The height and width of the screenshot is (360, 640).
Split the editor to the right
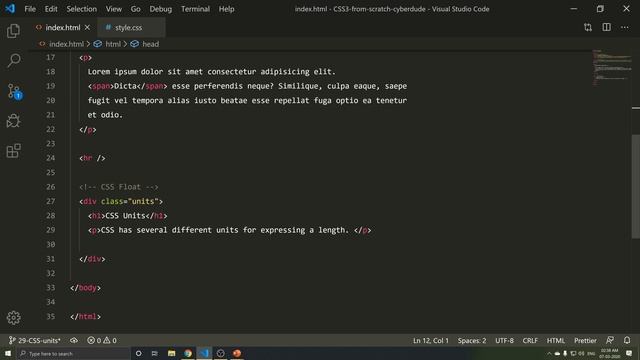(x=607, y=27)
